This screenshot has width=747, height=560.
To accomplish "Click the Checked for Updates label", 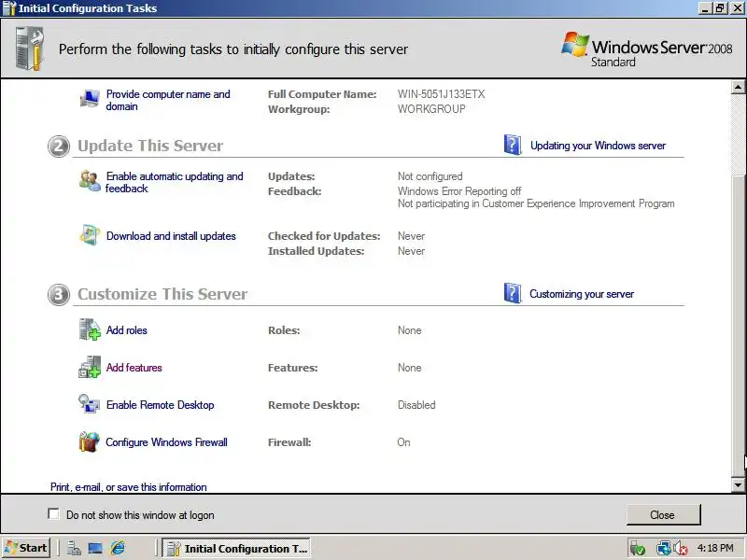I will pos(324,236).
